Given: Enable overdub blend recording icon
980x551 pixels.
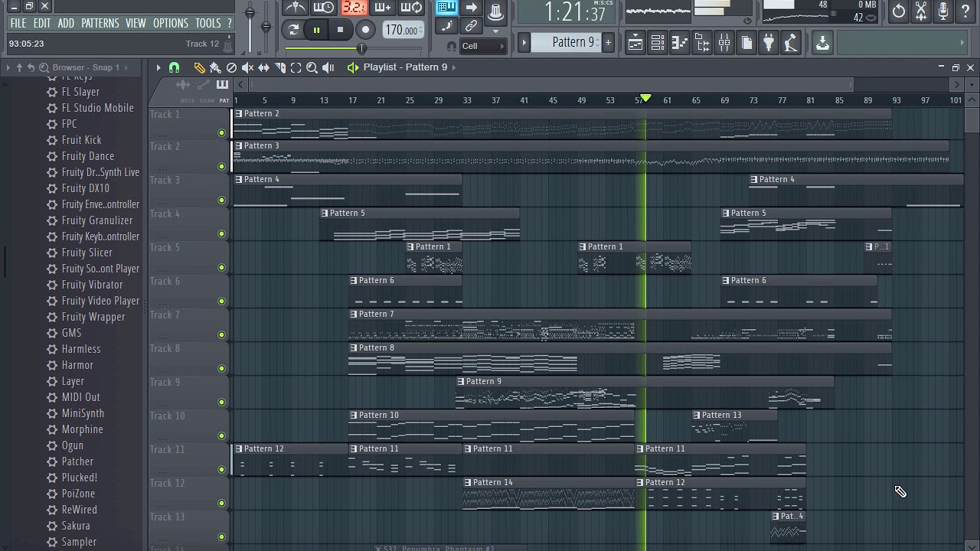Looking at the screenshot, I should [382, 8].
